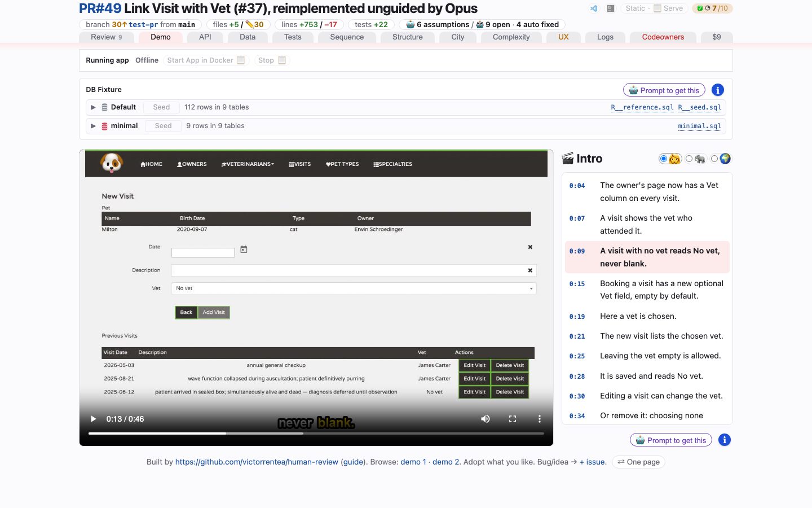Click the gray database icon for Default fixture
Screen dimensions: 812x508
click(104, 107)
